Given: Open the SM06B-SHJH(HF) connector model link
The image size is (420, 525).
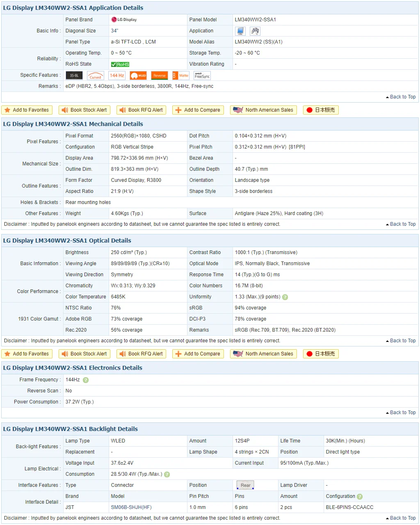Looking at the screenshot, I should click(x=131, y=507).
